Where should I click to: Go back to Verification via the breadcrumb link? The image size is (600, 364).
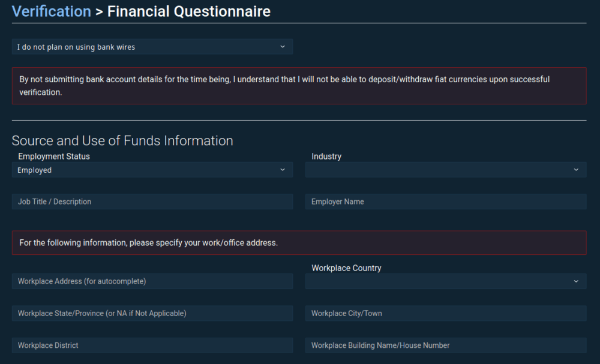click(52, 11)
